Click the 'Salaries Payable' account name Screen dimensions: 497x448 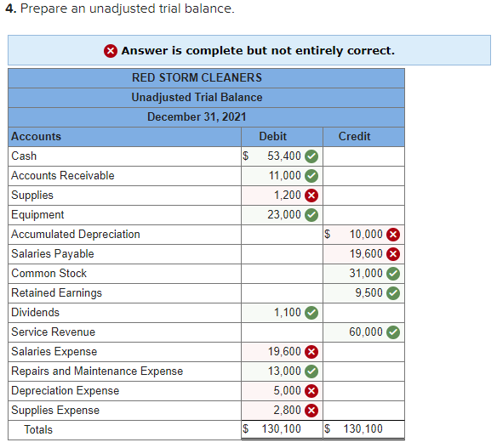pos(53,254)
